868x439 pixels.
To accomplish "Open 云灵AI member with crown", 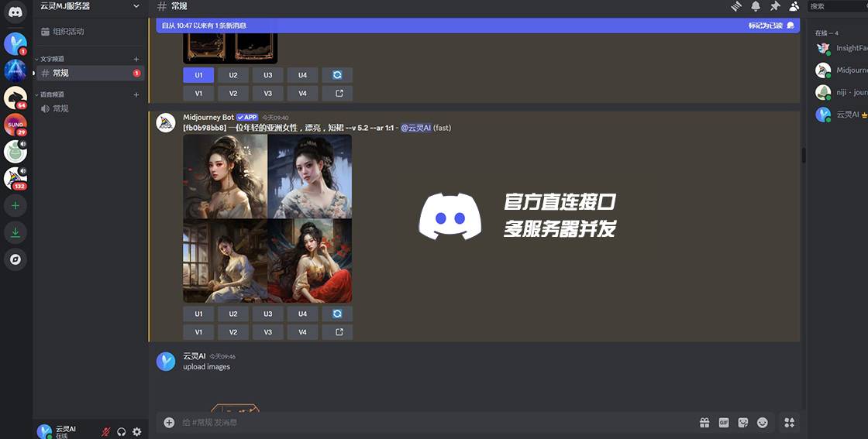I will tap(840, 115).
